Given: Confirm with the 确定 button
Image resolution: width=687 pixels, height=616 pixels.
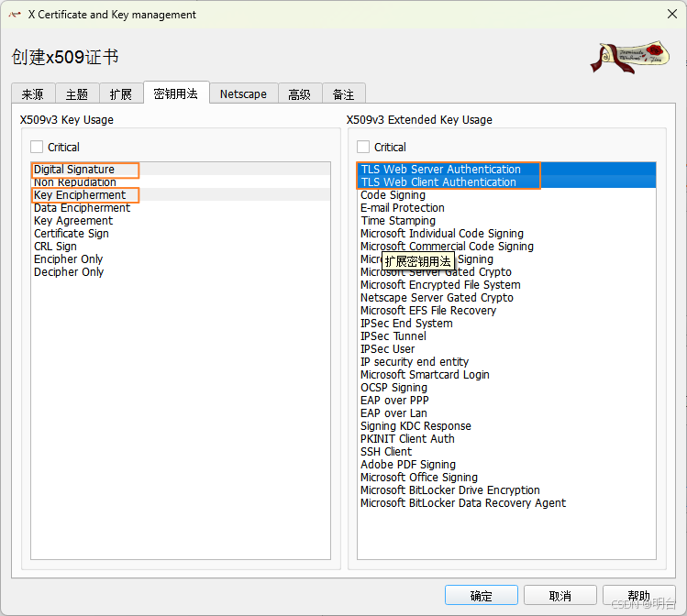Looking at the screenshot, I should coord(481,595).
